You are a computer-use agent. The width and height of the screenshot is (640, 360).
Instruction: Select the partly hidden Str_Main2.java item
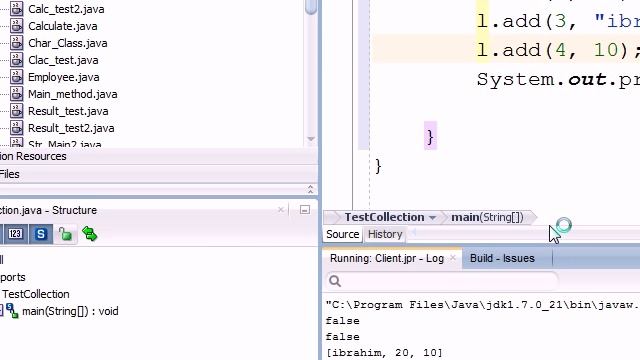pos(64,143)
